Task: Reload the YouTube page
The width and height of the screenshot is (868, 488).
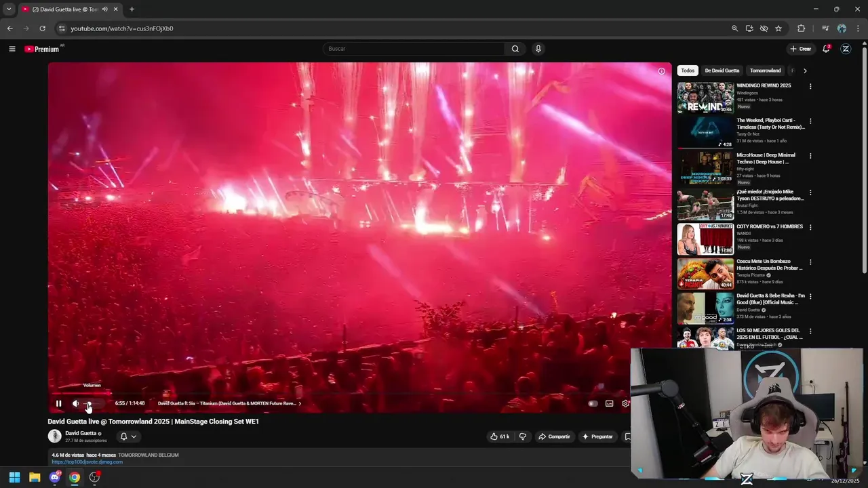Action: click(42, 28)
